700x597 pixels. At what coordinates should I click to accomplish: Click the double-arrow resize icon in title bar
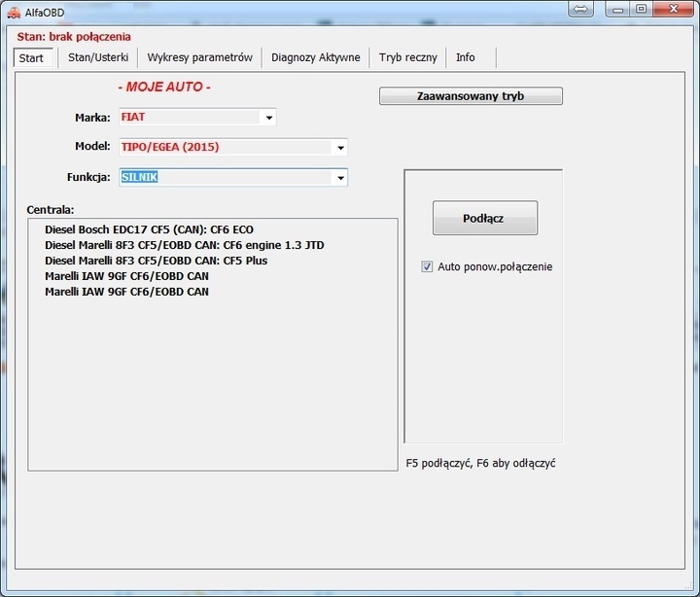580,10
